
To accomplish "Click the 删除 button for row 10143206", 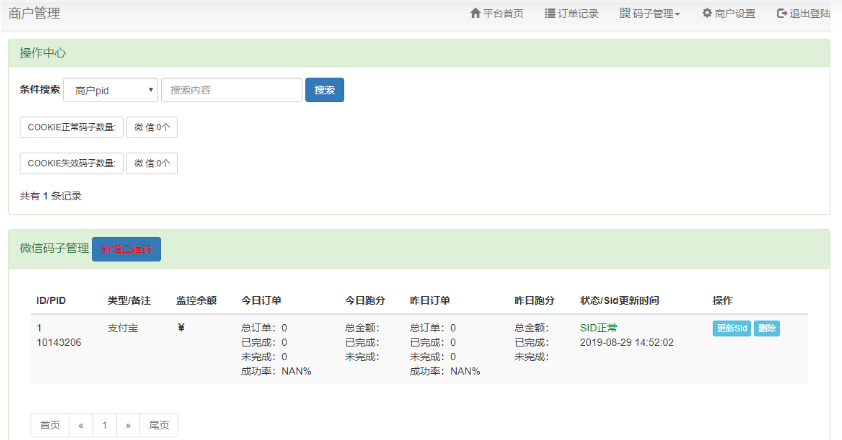I will coord(767,328).
